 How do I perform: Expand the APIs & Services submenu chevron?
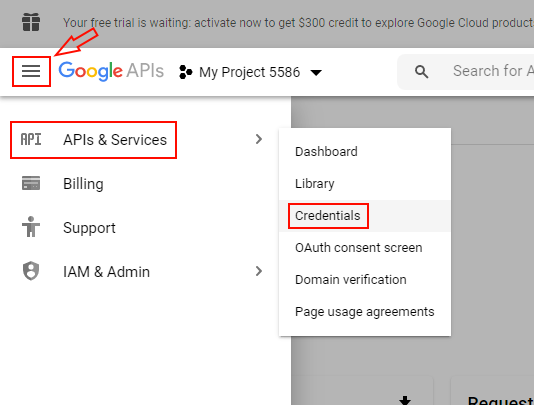coord(259,139)
